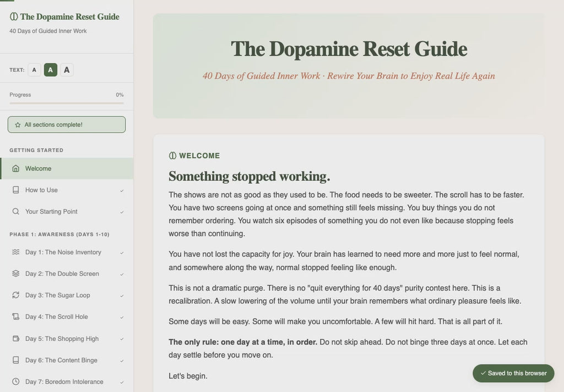This screenshot has height=392, width=564.
Task: Click the Something stopped working heading
Action: click(250, 176)
